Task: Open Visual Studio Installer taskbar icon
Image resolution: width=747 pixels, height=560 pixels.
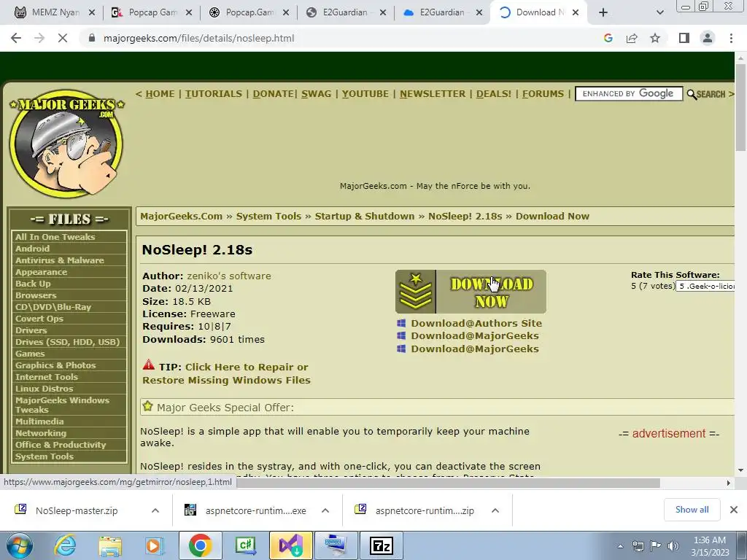Action: [290, 545]
